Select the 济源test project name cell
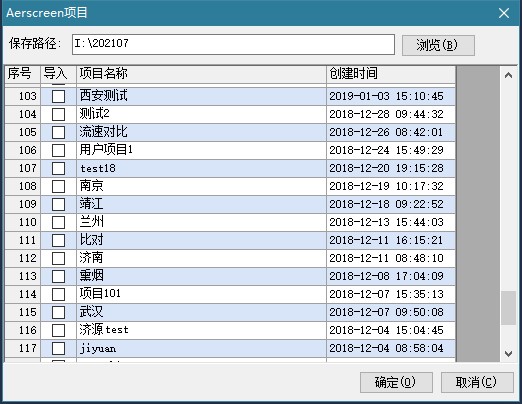 click(x=201, y=330)
